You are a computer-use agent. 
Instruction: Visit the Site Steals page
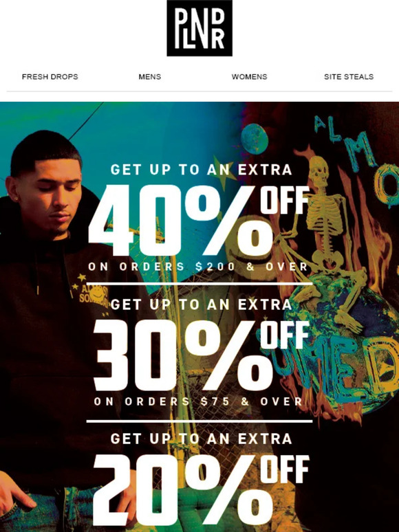pos(349,77)
